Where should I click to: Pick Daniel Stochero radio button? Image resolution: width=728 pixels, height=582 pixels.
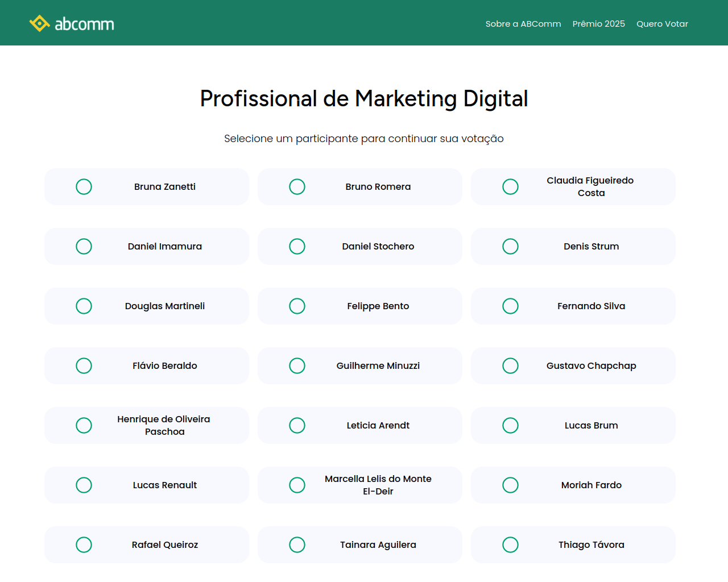coord(297,246)
